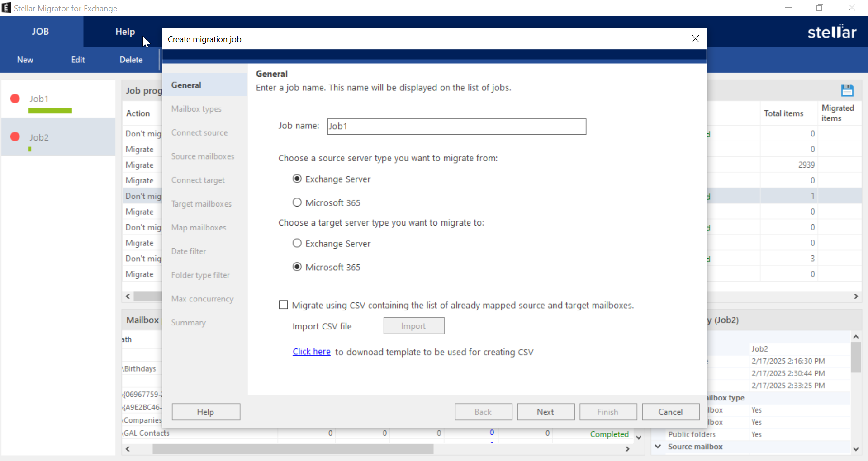Open the Help ribbon tab
The height and width of the screenshot is (461, 868).
coord(125,32)
